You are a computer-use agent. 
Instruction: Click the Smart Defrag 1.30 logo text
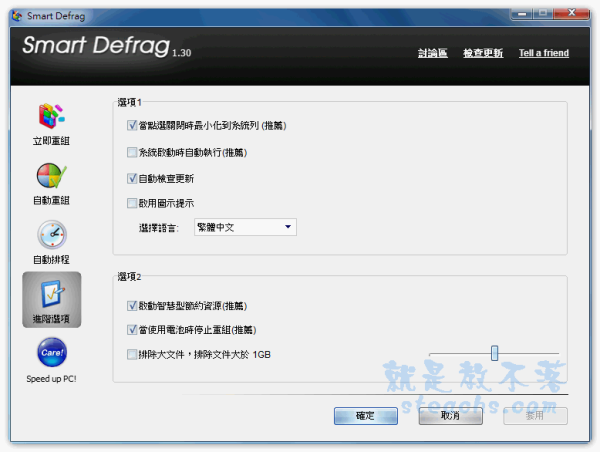click(107, 46)
